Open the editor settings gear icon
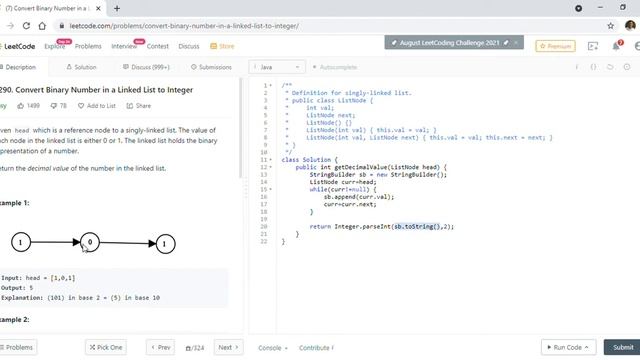640x360 pixels. pyautogui.click(x=627, y=67)
